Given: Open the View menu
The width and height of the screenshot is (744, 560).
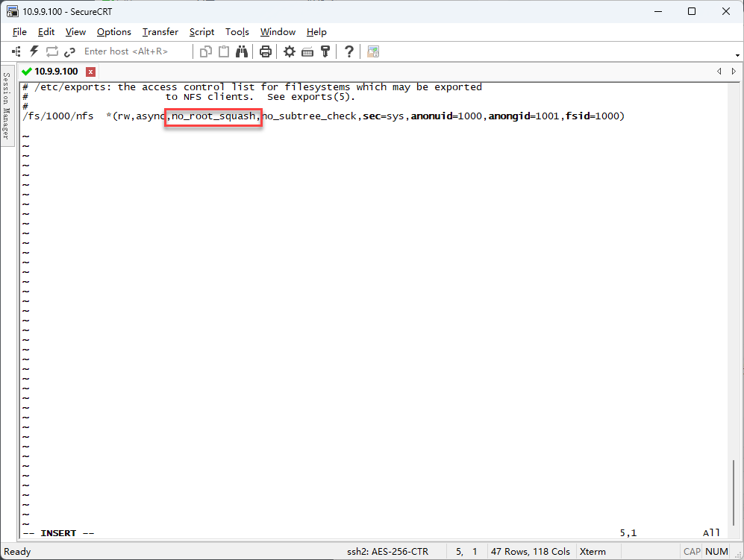Looking at the screenshot, I should [75, 32].
